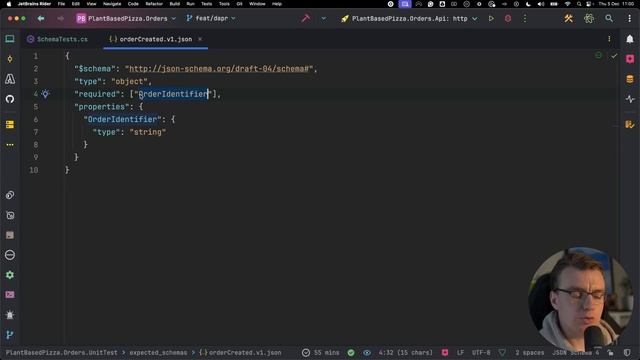Open the AI Assistant toolbar icon
The image size is (640, 360).
[589, 18]
